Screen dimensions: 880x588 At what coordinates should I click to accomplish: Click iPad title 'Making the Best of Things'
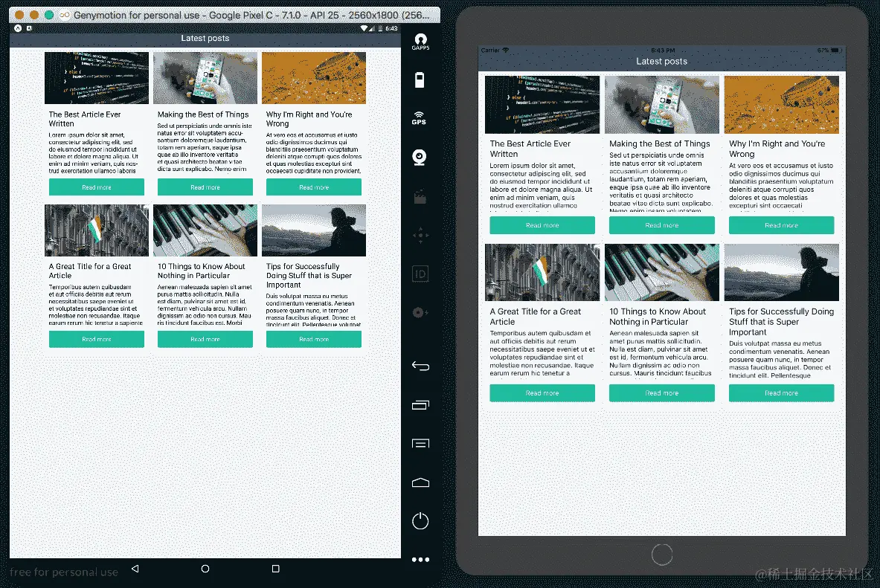click(659, 143)
